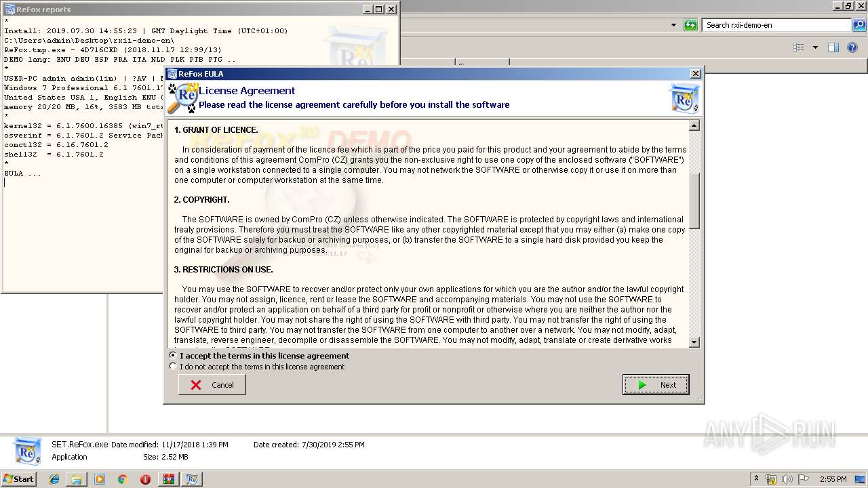Click the 'kernel32' version line in reports
Screen dimensions: 868x488
pyautogui.click(x=84, y=126)
